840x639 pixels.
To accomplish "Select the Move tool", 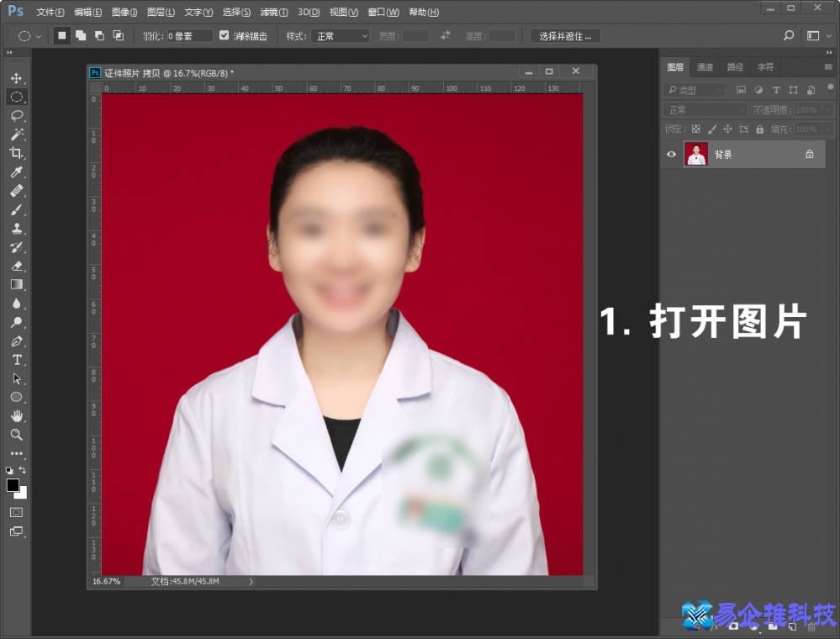I will pyautogui.click(x=17, y=77).
